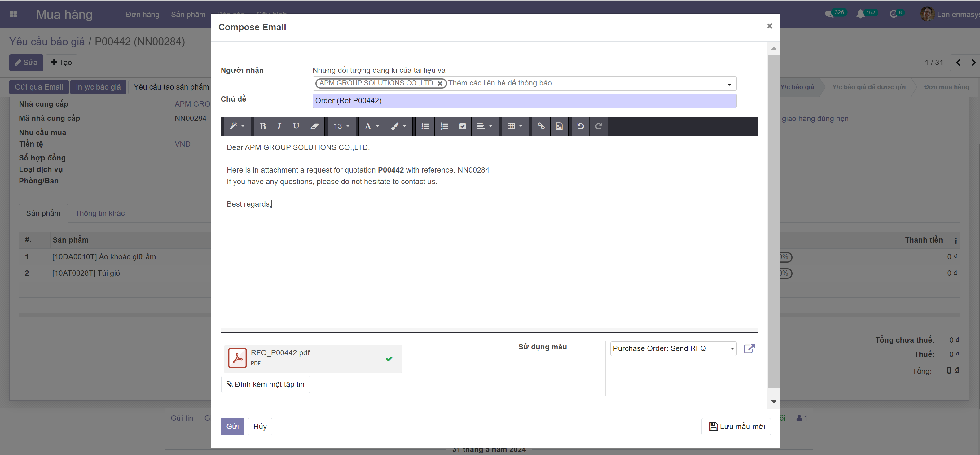This screenshot has width=980, height=455.
Task: Open the font size 13 dropdown
Action: point(341,126)
